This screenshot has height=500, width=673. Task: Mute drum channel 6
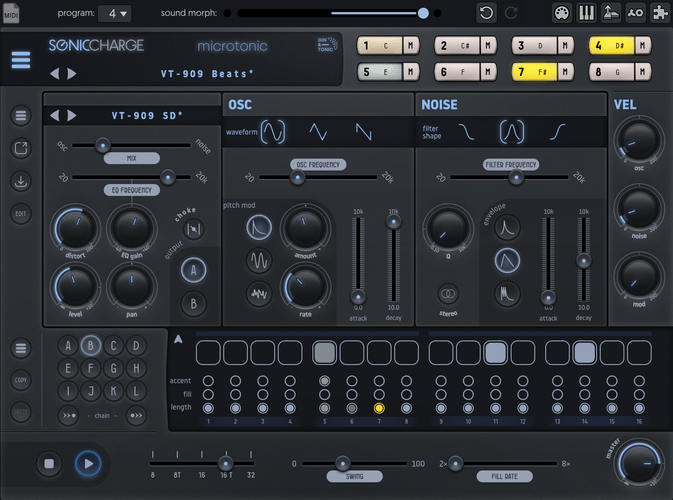point(488,72)
